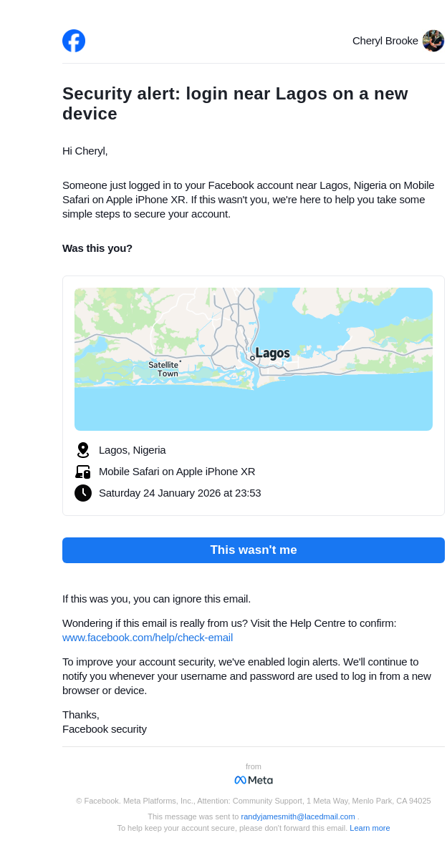Image resolution: width=447 pixels, height=868 pixels.
Task: Click the randyjamesmith@lacedmail.com email link
Action: pyautogui.click(x=298, y=816)
